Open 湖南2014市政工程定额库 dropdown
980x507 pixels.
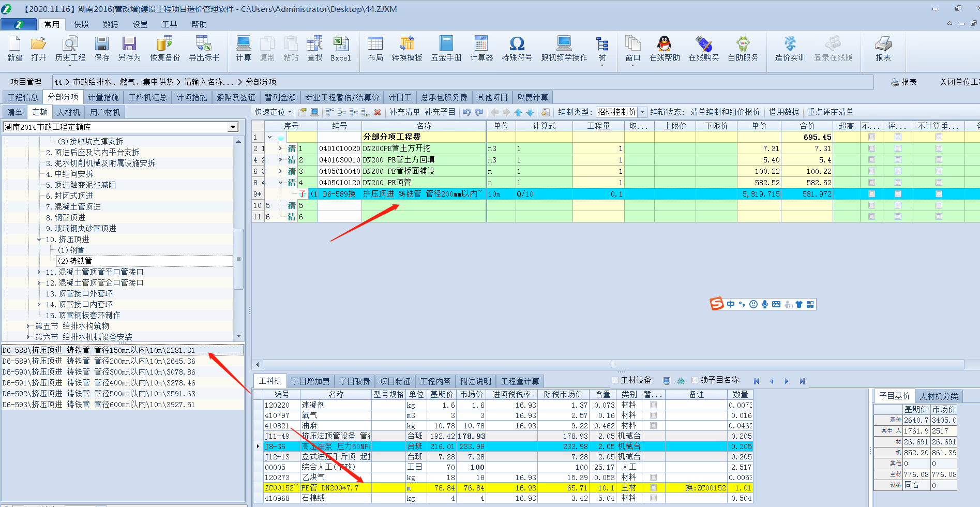233,127
